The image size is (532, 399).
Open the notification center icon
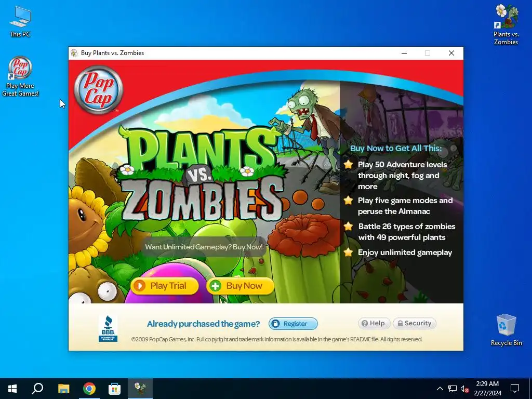click(515, 389)
